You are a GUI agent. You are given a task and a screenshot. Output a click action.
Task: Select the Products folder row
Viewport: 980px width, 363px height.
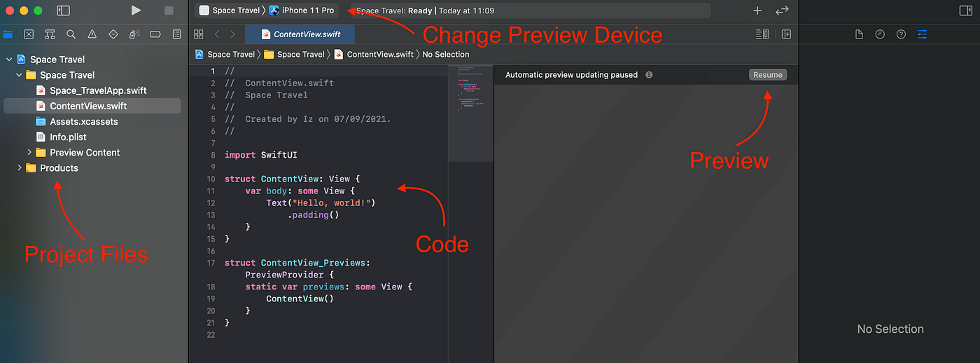92,167
